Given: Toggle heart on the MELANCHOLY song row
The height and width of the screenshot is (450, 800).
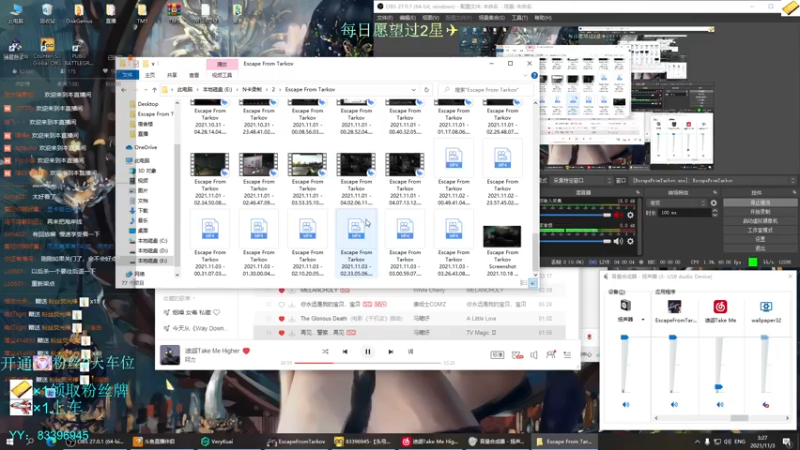Looking at the screenshot, I should (281, 290).
